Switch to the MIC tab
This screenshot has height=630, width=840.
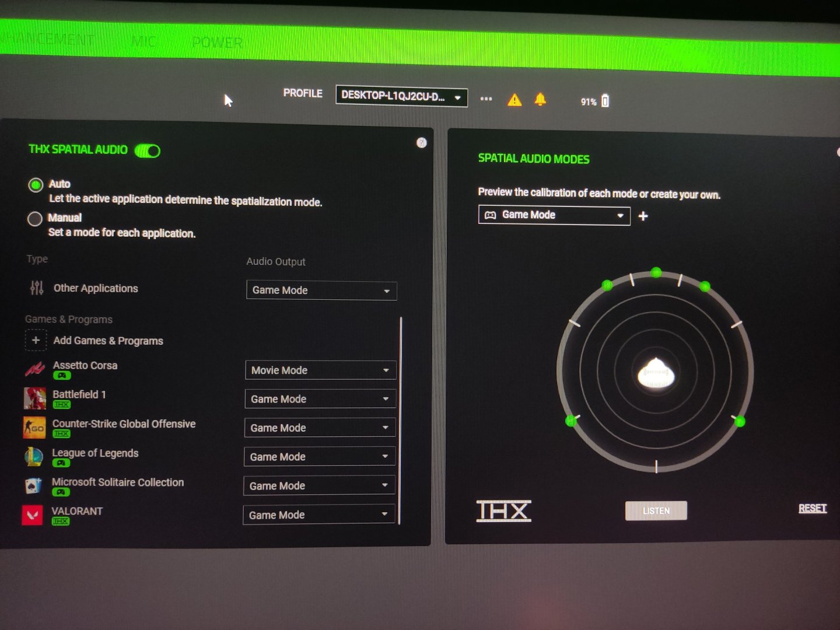143,41
